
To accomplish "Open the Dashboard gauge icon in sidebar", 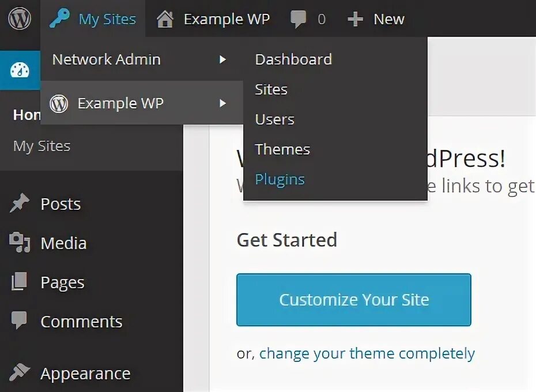I will point(20,70).
